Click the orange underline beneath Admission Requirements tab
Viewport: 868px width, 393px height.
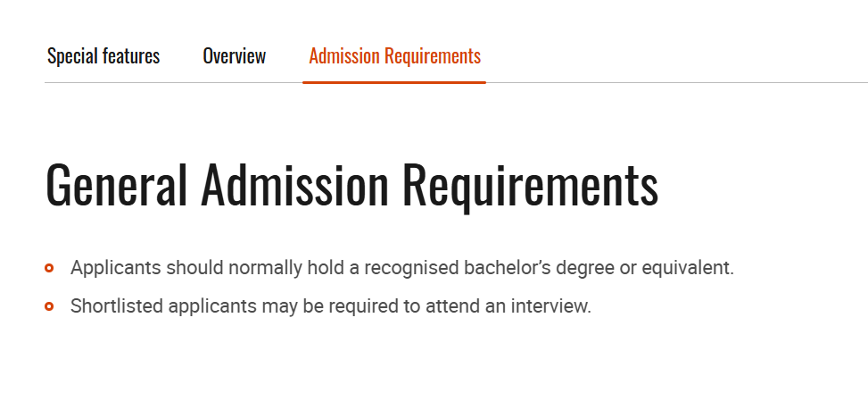(x=394, y=82)
